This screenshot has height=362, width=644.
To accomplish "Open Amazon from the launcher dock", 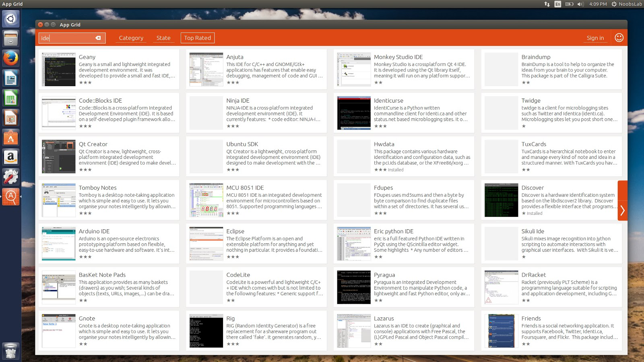I will coord(10,157).
